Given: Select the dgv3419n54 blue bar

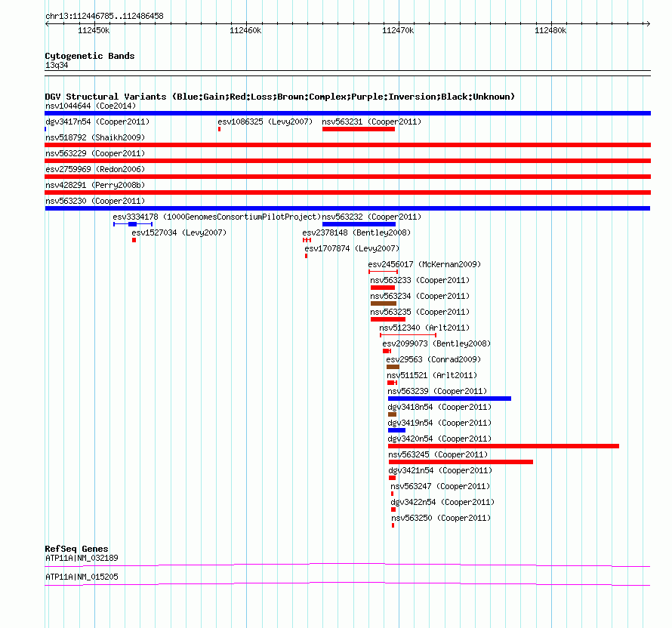Looking at the screenshot, I should point(396,430).
